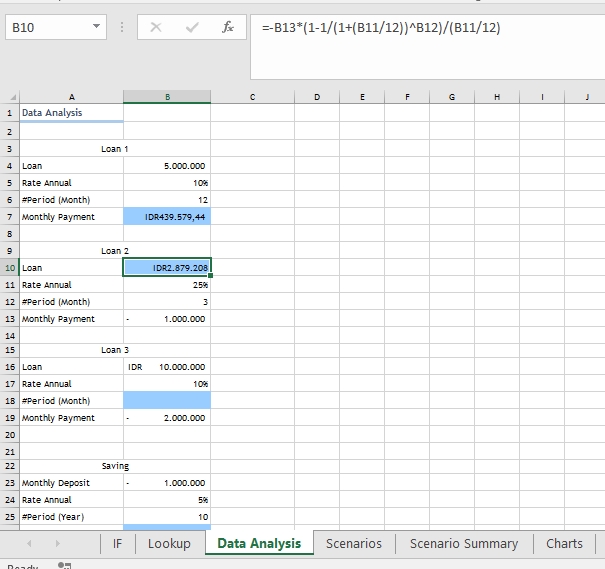Click the Ready status bar indicator
Viewport: 605px width, 569px height.
coord(23,566)
